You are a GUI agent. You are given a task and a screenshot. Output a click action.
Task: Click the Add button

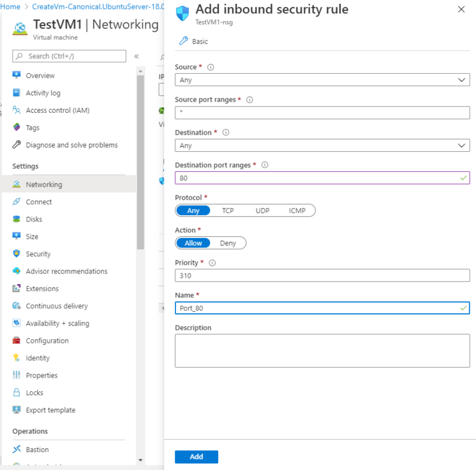click(196, 456)
